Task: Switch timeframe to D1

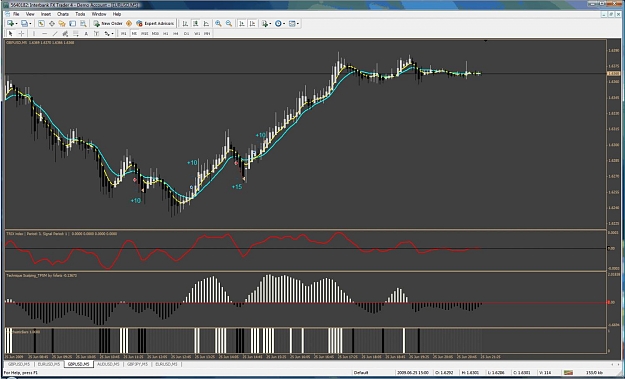Action: click(x=186, y=33)
